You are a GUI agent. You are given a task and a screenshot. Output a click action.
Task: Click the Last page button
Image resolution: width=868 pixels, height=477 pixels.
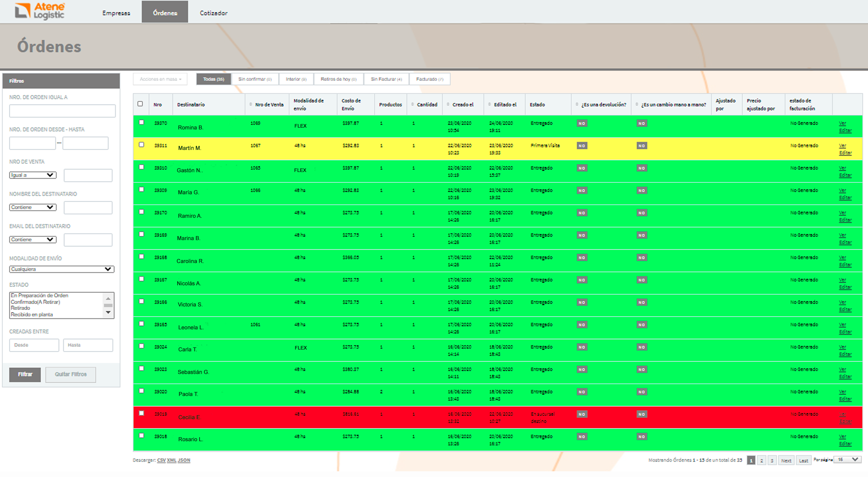click(x=804, y=460)
